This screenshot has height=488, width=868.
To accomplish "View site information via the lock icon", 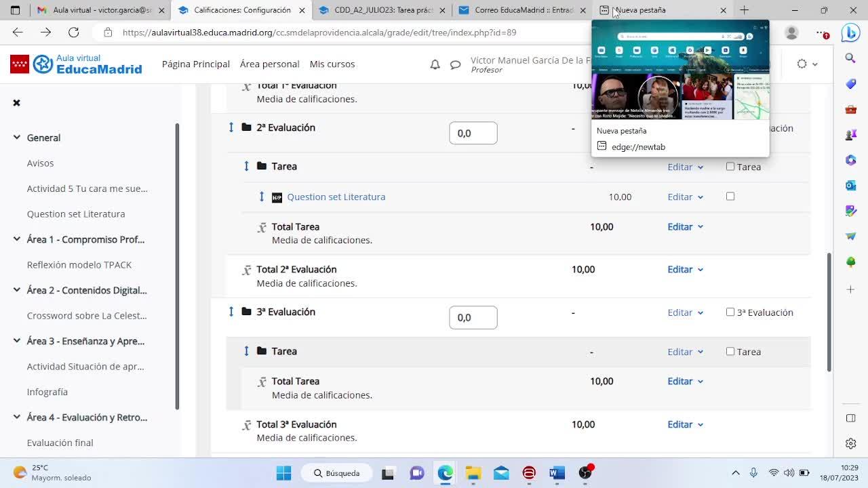I will (x=108, y=33).
